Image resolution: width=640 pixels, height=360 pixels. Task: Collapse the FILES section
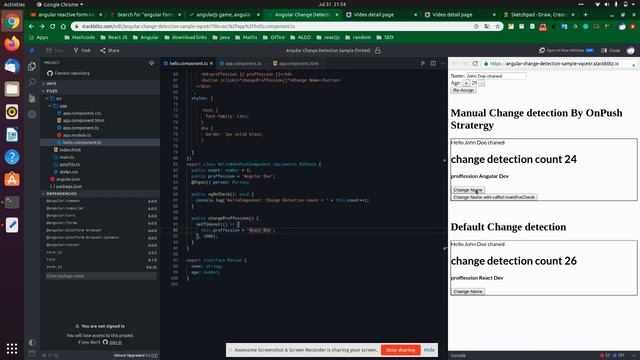(100, 91)
